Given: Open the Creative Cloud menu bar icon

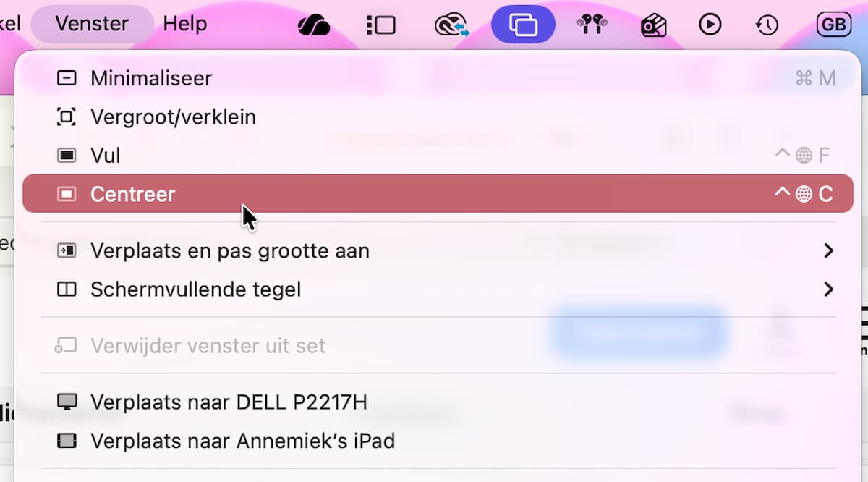Looking at the screenshot, I should click(314, 25).
